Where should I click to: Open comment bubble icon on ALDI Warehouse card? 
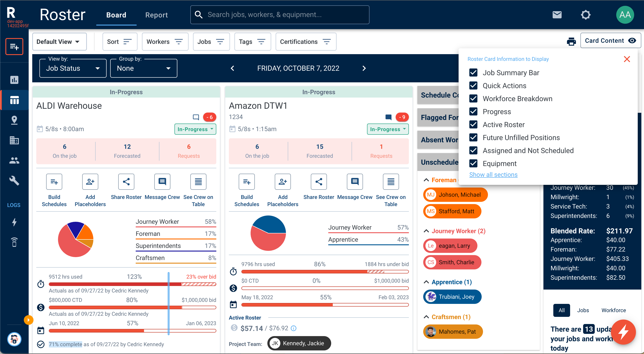tap(196, 117)
